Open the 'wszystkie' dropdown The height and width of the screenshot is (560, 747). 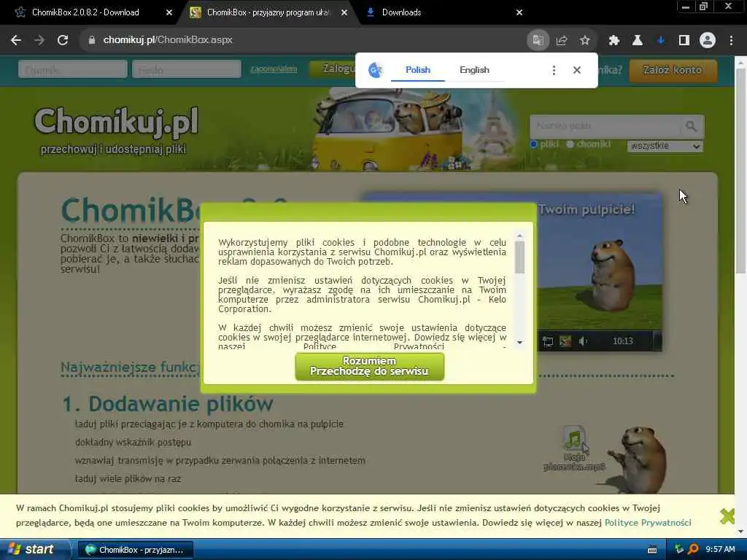[x=665, y=146]
